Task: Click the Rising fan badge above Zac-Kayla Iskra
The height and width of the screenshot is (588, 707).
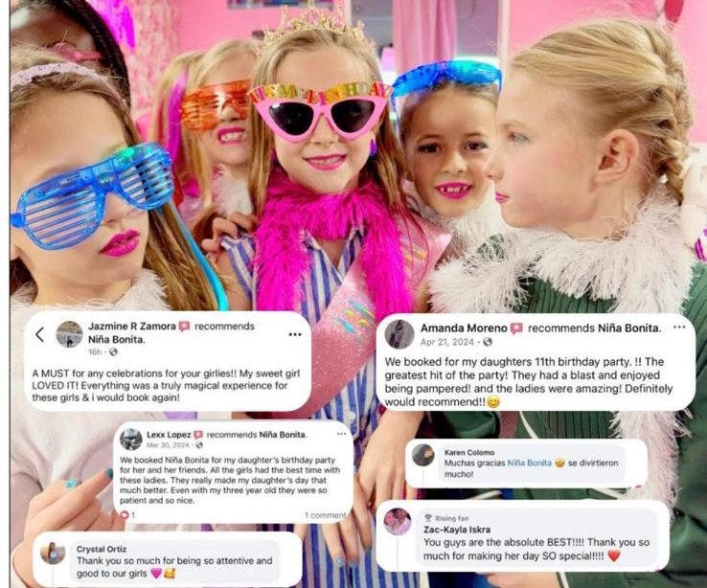Action: coord(446,518)
